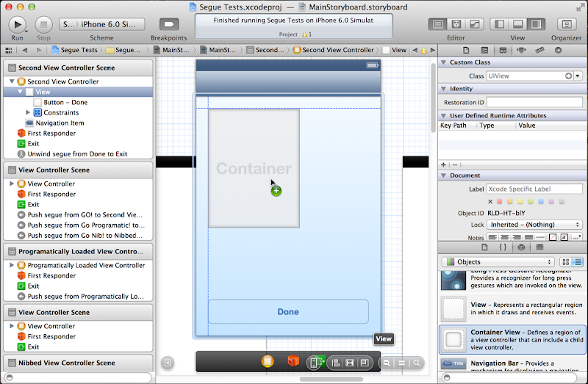
Task: Go forward in jump bar history
Action: [39, 50]
